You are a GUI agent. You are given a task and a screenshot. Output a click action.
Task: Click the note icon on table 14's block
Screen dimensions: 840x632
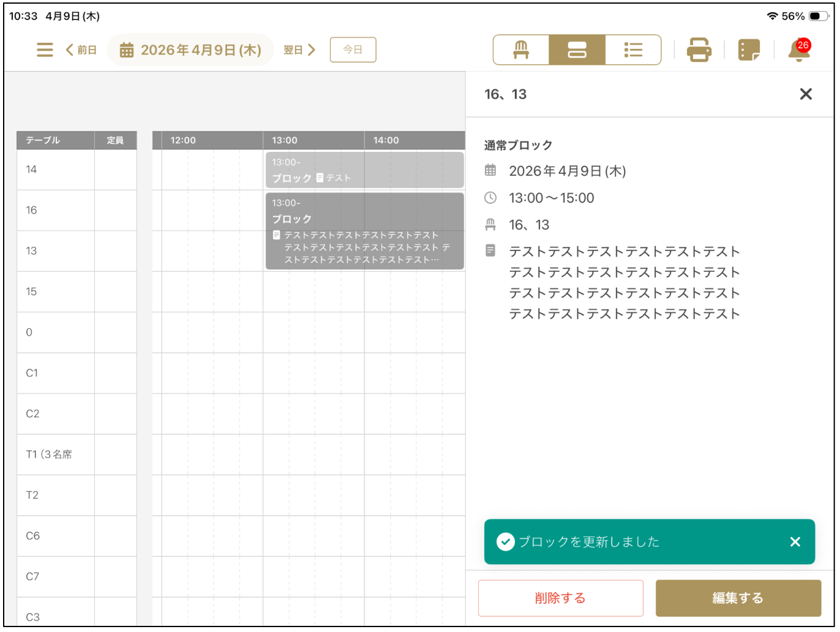click(319, 178)
